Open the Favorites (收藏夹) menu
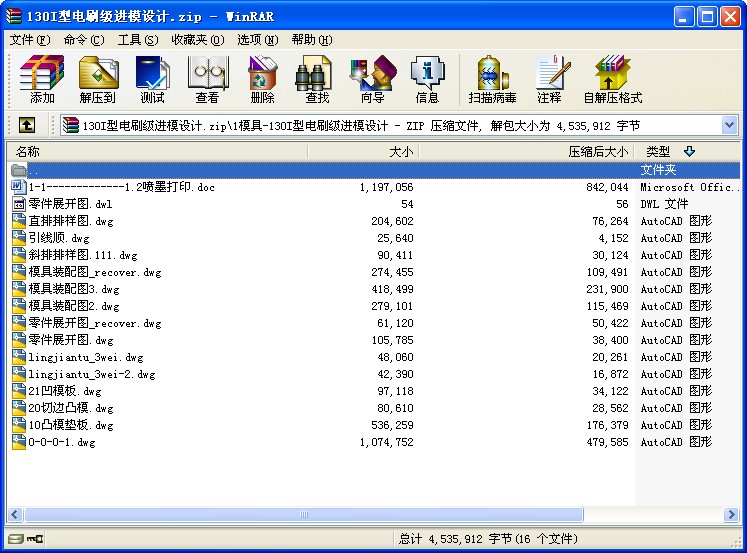The height and width of the screenshot is (553, 747). pyautogui.click(x=198, y=40)
